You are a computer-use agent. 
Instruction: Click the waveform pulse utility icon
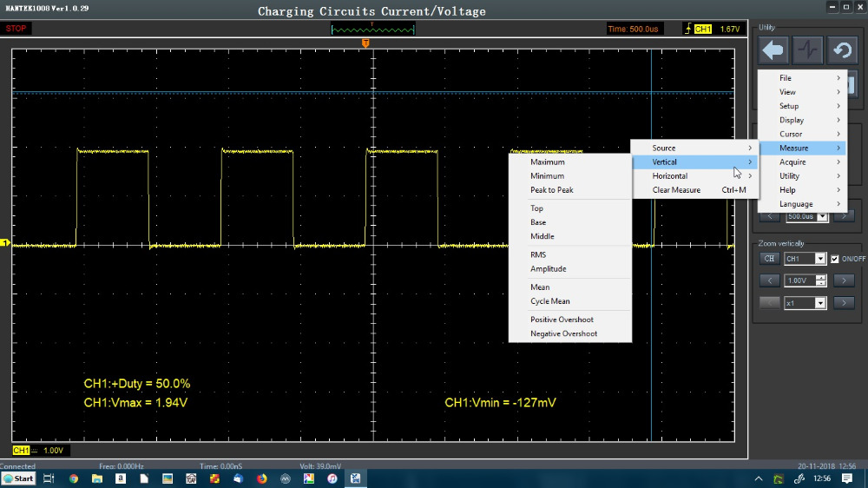coord(808,50)
